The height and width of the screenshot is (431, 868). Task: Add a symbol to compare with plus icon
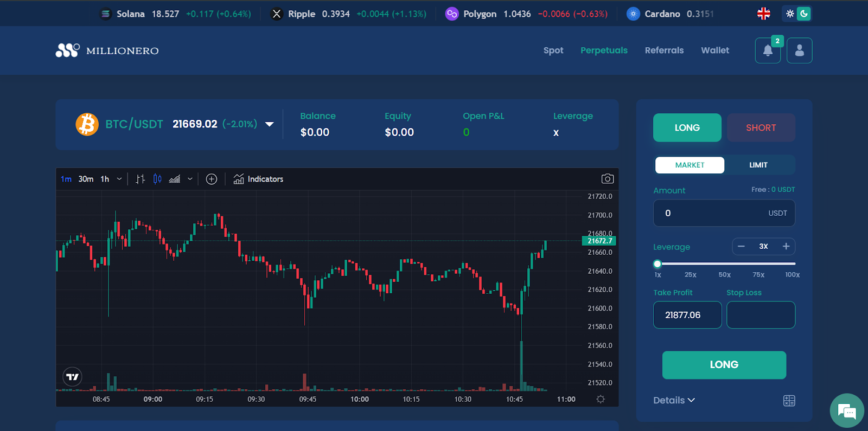[212, 179]
